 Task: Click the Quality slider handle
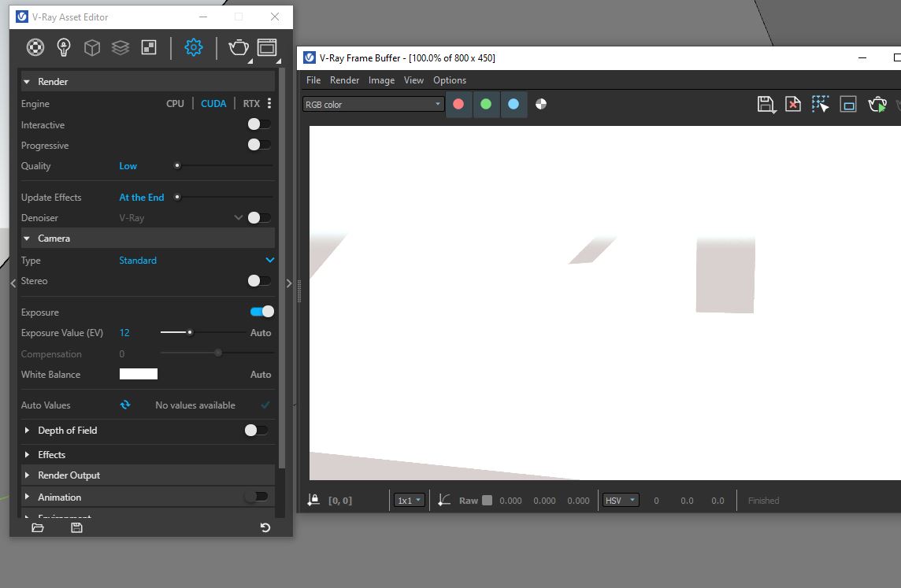click(177, 165)
